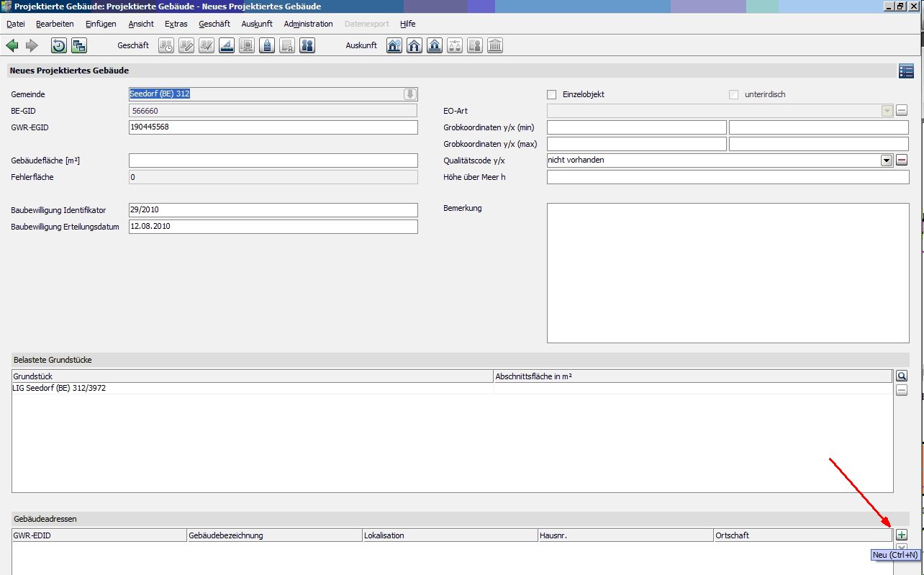The height and width of the screenshot is (575, 924).
Task: Click the Auskunft bank building icon
Action: pos(494,46)
